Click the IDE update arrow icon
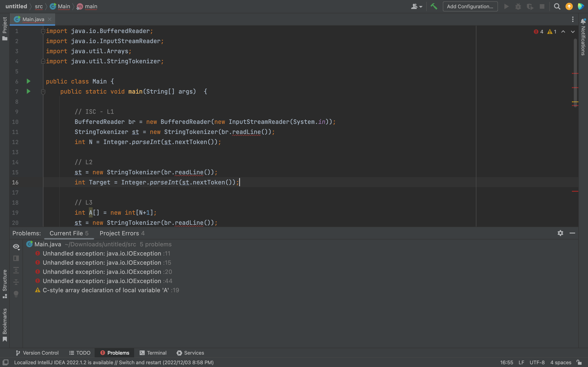Viewport: 588px width, 367px height. (569, 7)
